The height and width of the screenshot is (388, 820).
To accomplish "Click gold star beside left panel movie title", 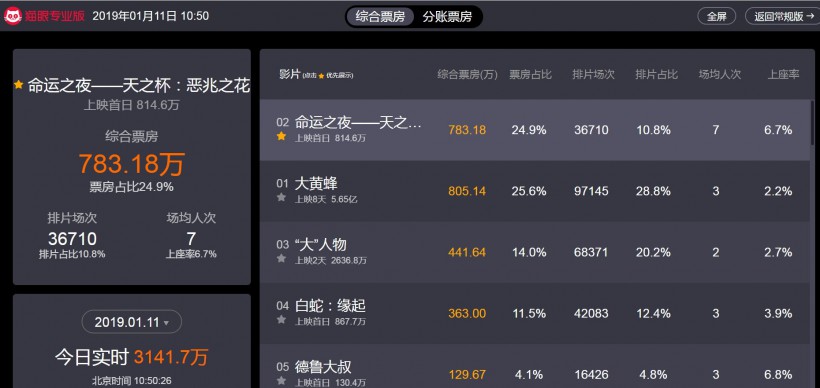I will [x=19, y=85].
